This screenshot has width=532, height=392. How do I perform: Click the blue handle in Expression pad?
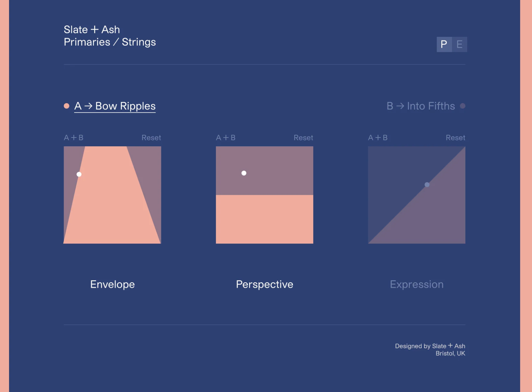click(x=427, y=185)
